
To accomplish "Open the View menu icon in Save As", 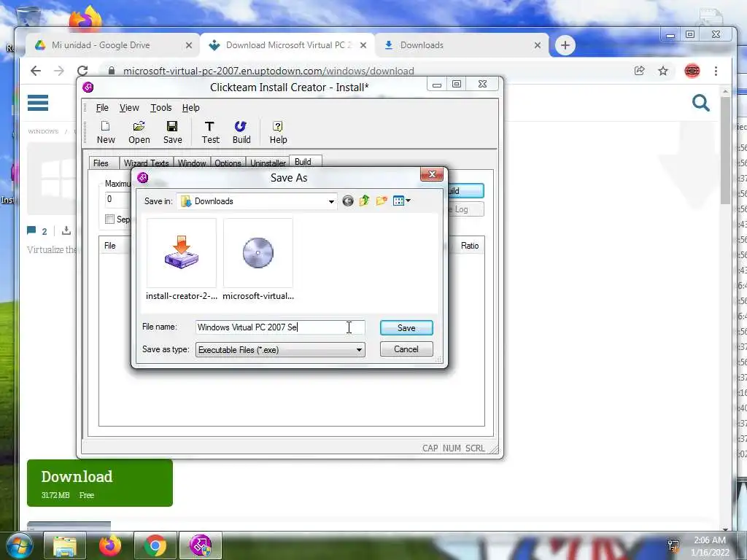I will tap(402, 201).
